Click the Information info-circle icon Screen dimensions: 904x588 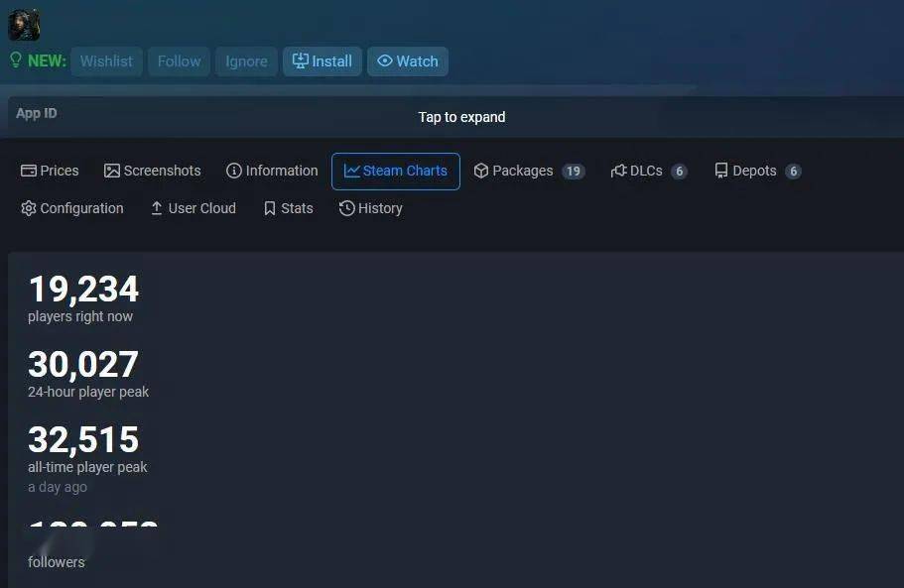pyautogui.click(x=233, y=171)
